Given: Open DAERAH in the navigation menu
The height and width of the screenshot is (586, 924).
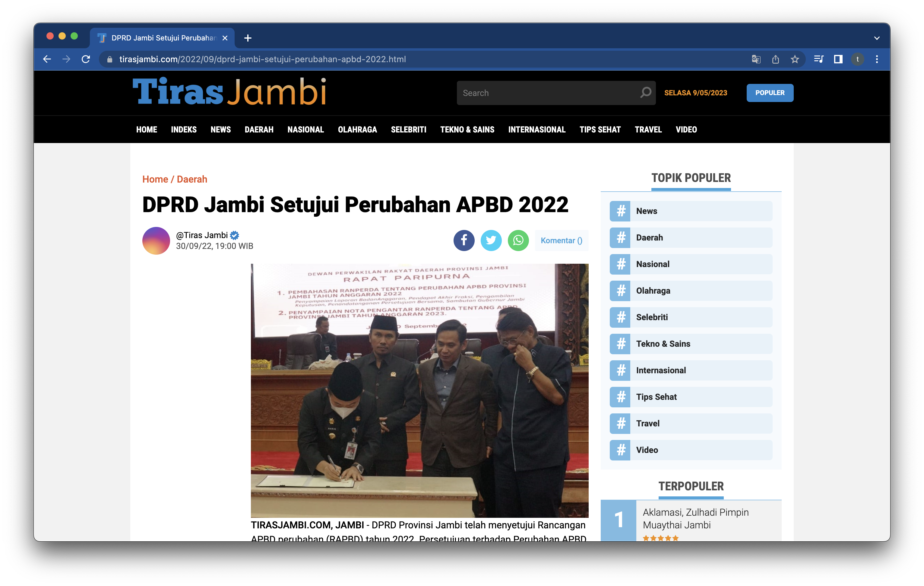Looking at the screenshot, I should pos(259,129).
